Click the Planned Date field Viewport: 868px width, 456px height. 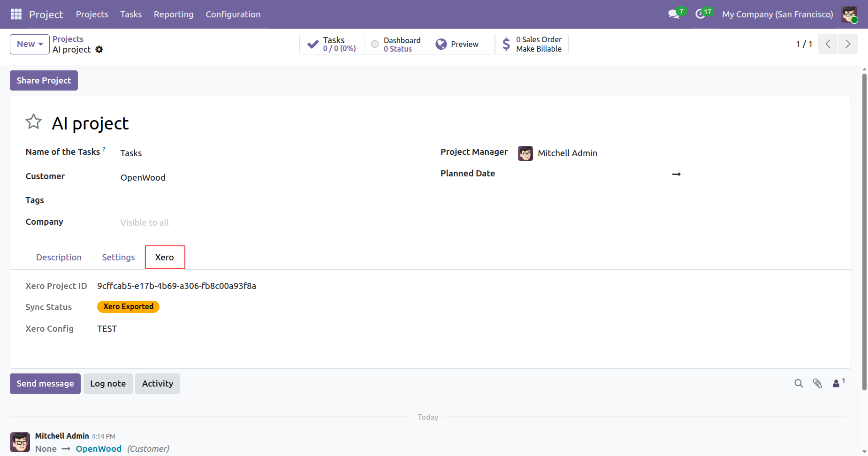pos(676,174)
